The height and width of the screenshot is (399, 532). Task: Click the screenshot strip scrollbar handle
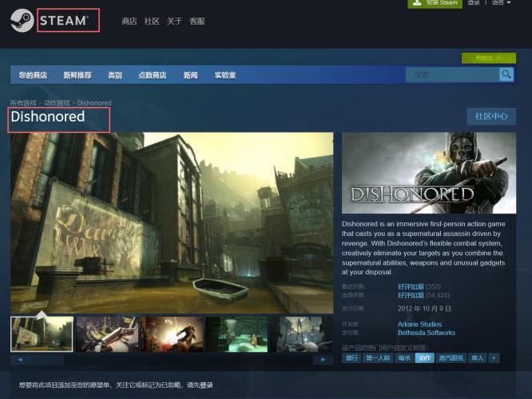coord(47,360)
